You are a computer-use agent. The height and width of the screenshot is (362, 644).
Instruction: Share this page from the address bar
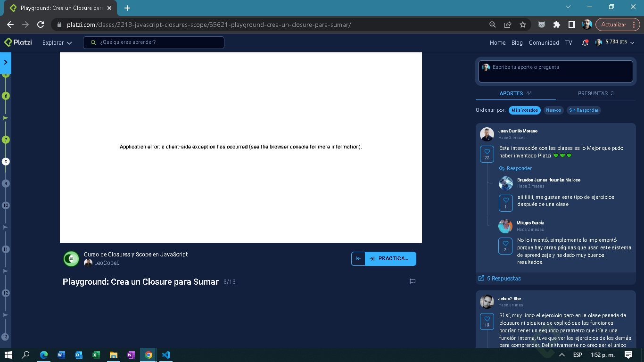[x=508, y=25]
